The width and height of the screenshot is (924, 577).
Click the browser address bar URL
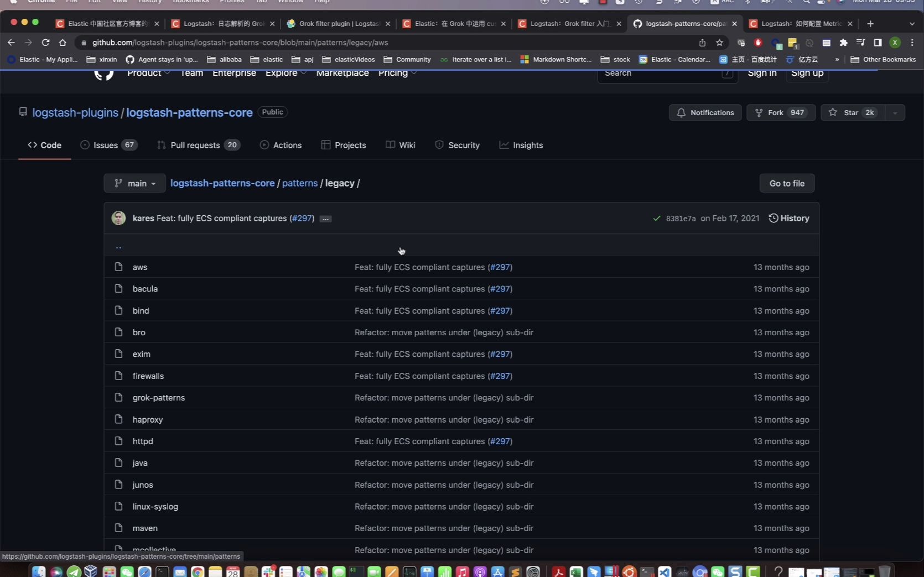tap(240, 43)
